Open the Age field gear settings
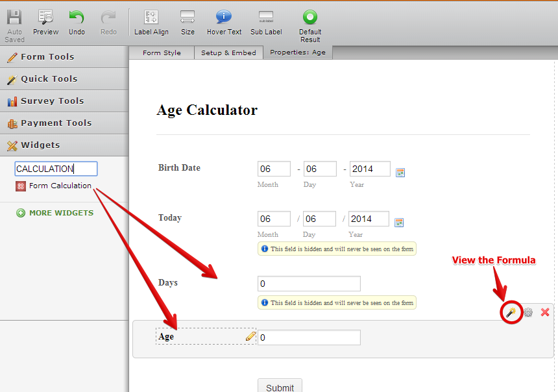The image size is (558, 392). (x=528, y=313)
